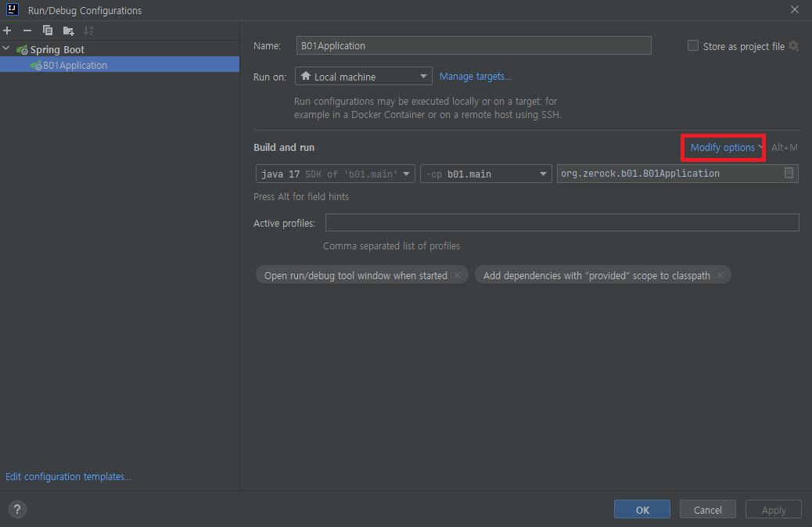Select the Spring Boot category node
Screen dimensions: 812x527
pos(57,50)
